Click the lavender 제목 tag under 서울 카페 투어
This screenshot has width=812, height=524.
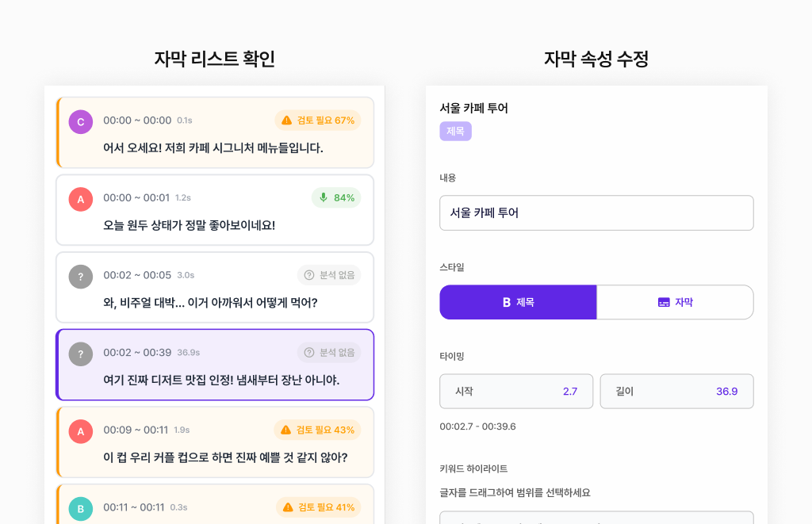click(455, 132)
